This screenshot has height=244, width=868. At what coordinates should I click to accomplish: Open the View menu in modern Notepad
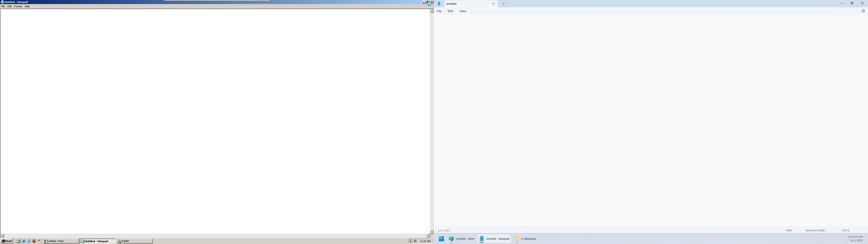(x=463, y=11)
